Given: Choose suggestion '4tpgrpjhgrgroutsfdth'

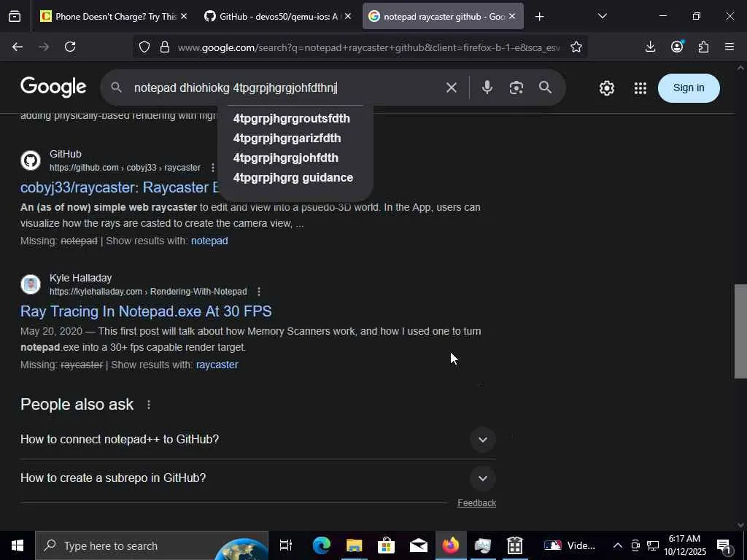Looking at the screenshot, I should pos(292,119).
